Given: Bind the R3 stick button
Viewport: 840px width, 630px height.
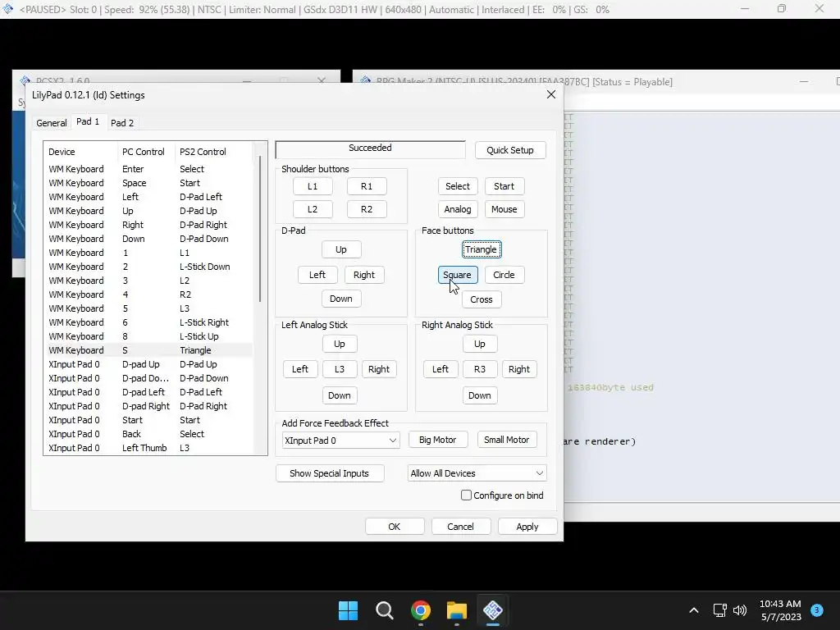Looking at the screenshot, I should [479, 369].
